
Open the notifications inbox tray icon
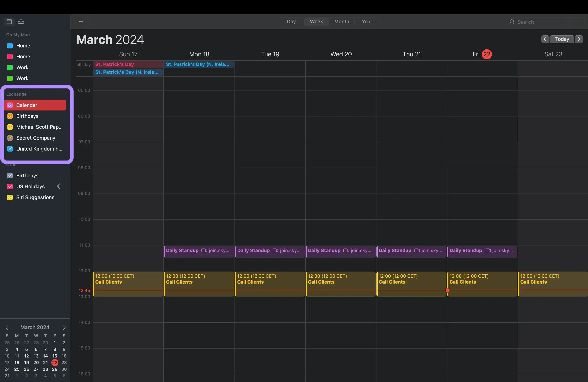(21, 22)
